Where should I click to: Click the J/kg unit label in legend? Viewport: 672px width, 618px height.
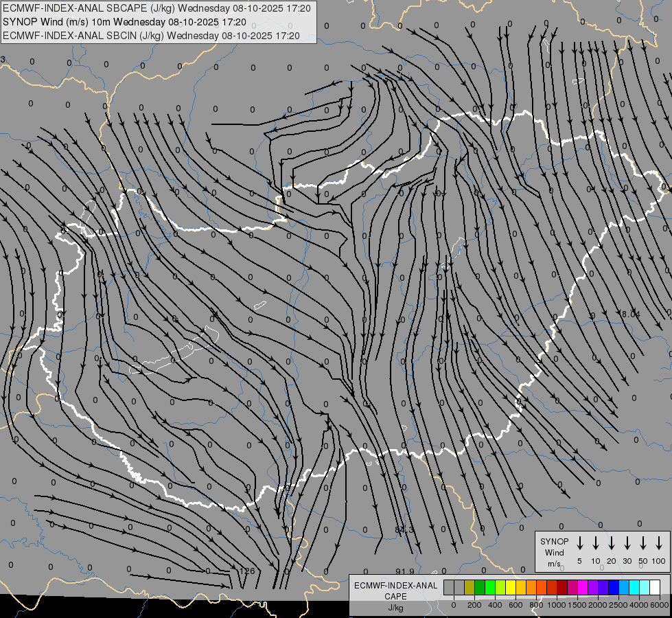click(x=395, y=608)
